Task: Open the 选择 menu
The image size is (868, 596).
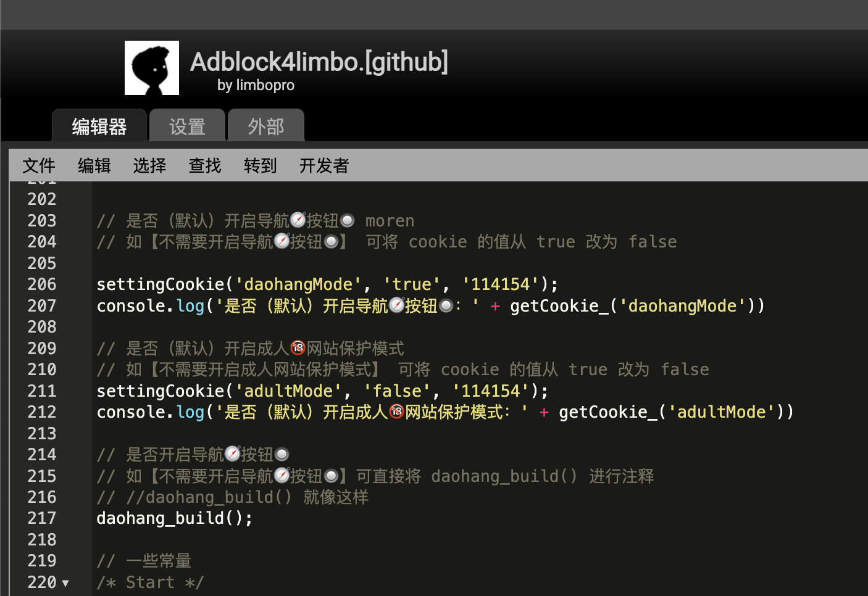Action: pyautogui.click(x=150, y=165)
